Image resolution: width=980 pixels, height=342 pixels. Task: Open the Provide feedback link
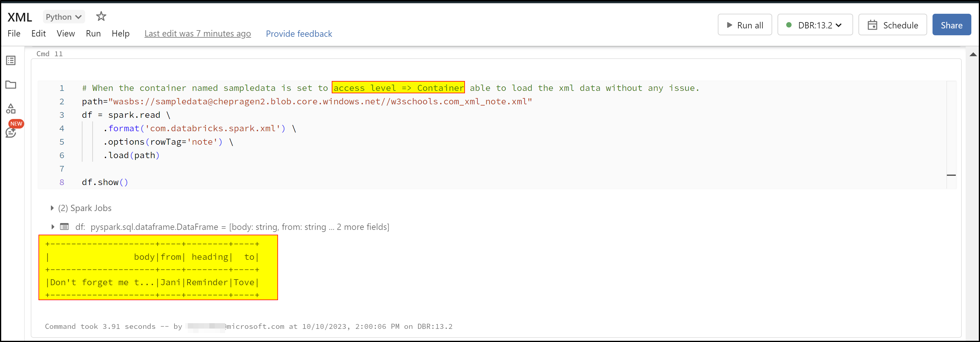click(299, 33)
